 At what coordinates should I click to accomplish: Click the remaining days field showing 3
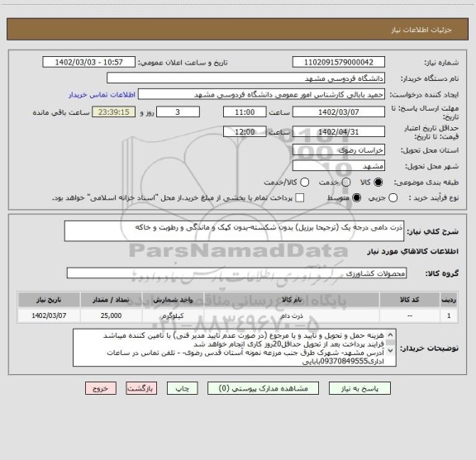(178, 112)
